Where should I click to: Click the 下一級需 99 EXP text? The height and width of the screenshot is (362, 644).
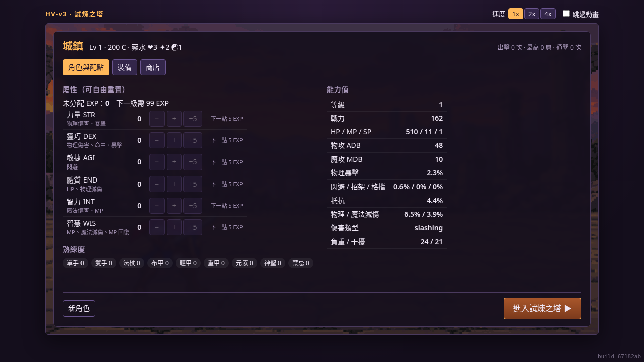point(142,103)
